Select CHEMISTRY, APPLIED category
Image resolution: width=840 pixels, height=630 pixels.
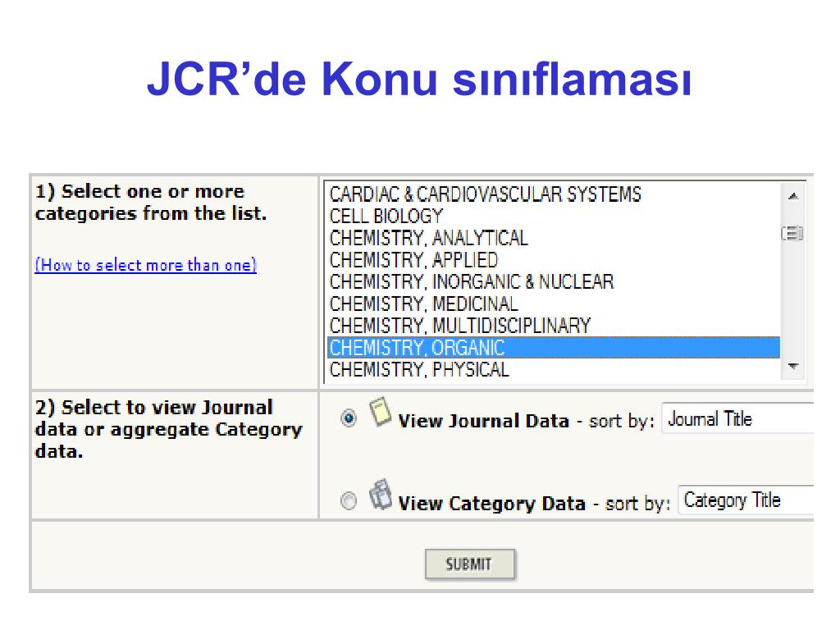[x=554, y=260]
